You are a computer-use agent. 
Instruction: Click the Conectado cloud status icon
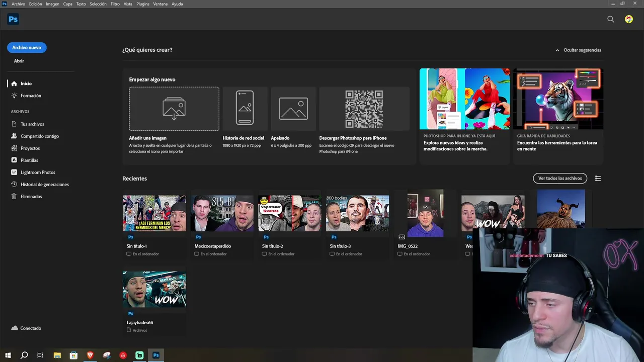point(15,328)
